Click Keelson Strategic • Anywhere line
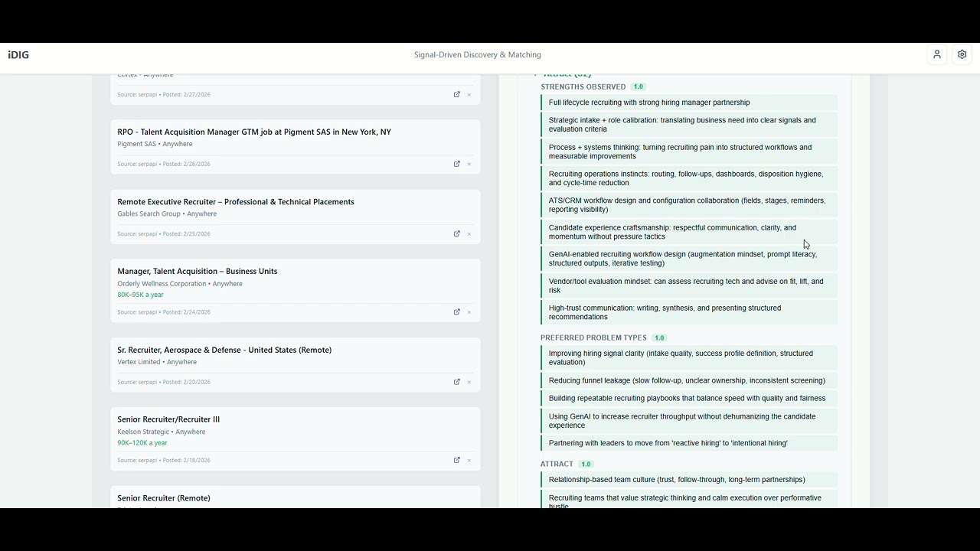Screen dimensions: 980x551 pos(162,432)
